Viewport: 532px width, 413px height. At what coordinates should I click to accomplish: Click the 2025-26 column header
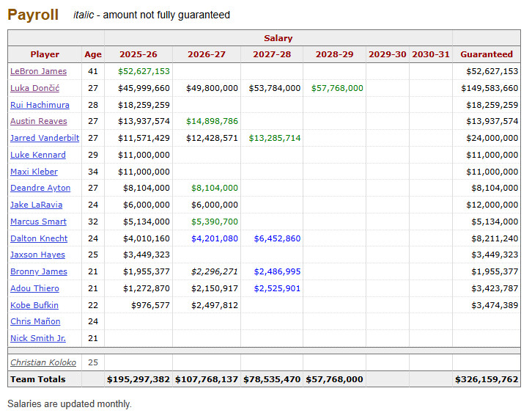coord(138,54)
